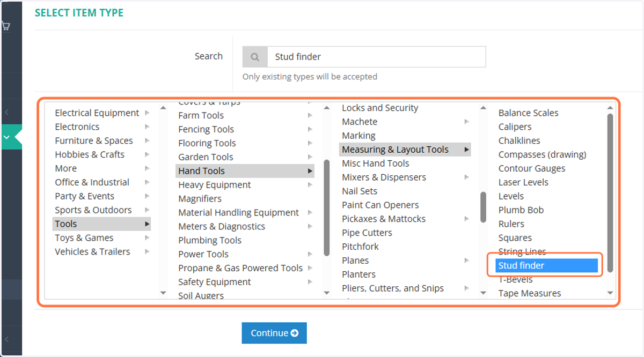Choose Fencing Tools subcategory
Image resolution: width=644 pixels, height=357 pixels.
coord(206,130)
